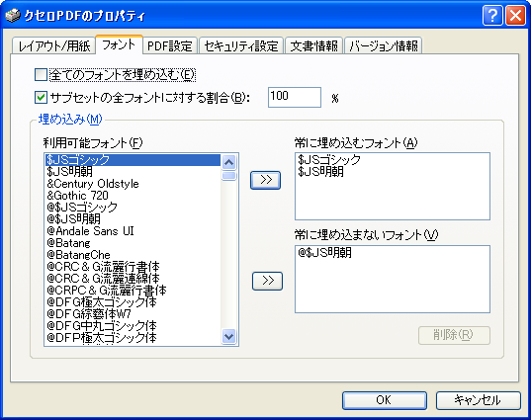This screenshot has height=420, width=531.
Task: Click font list scroll down arrow
Action: 229,336
